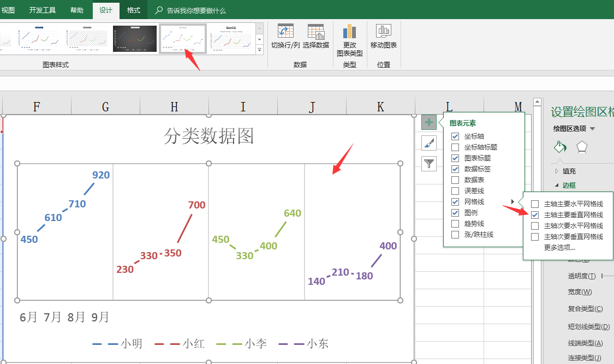Image resolution: width=614 pixels, height=364 pixels.
Task: Check 主轴次要水平网格线
Action: (535, 226)
